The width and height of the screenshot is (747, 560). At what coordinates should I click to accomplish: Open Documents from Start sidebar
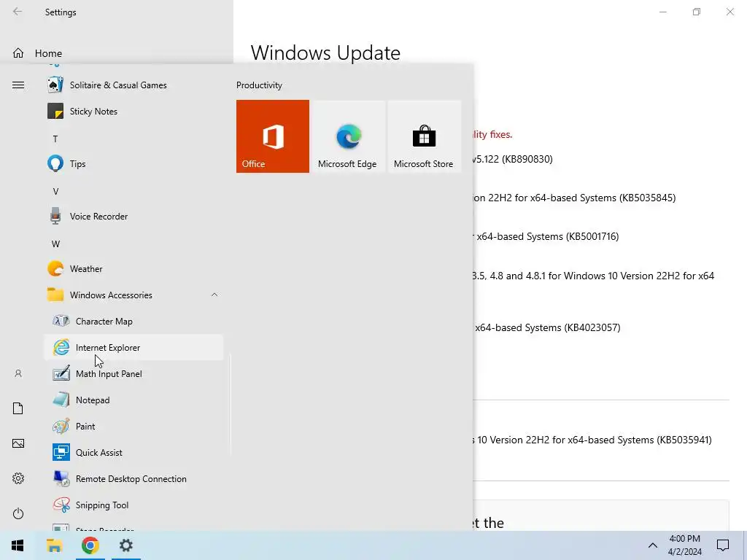[x=18, y=408]
